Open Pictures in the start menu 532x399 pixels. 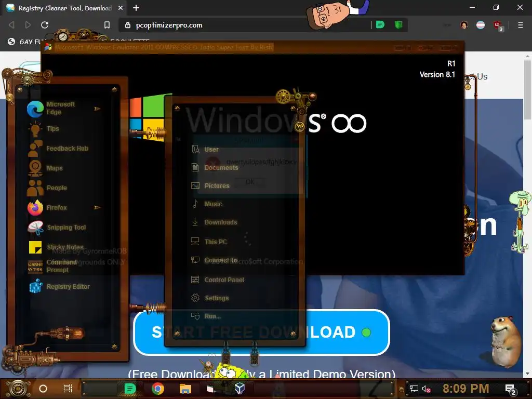click(210, 186)
